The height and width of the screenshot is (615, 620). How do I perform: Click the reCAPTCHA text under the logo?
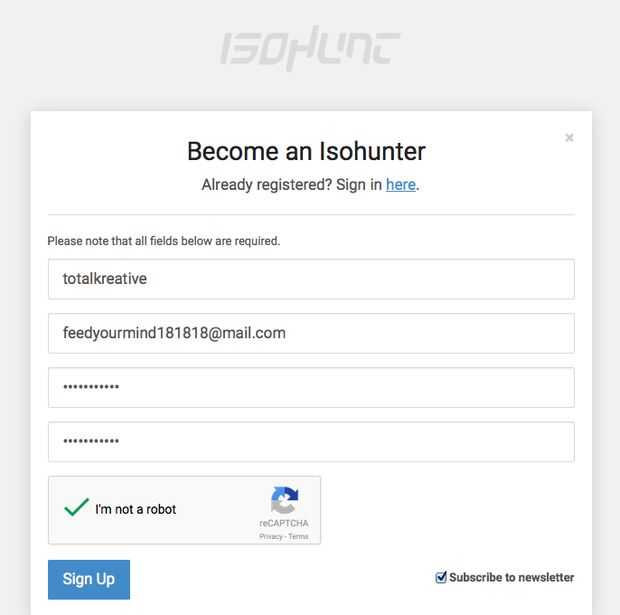(284, 524)
